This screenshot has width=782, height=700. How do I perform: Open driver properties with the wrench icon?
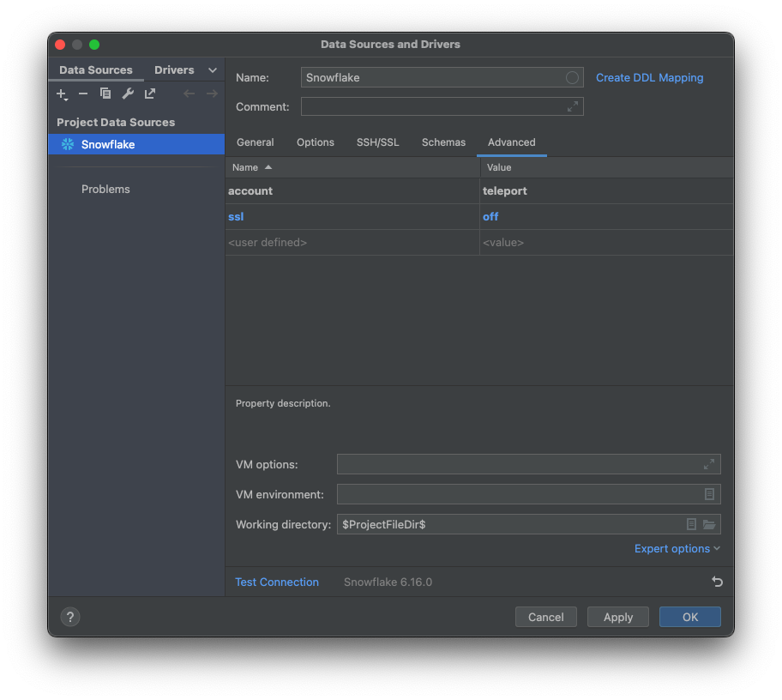point(128,94)
